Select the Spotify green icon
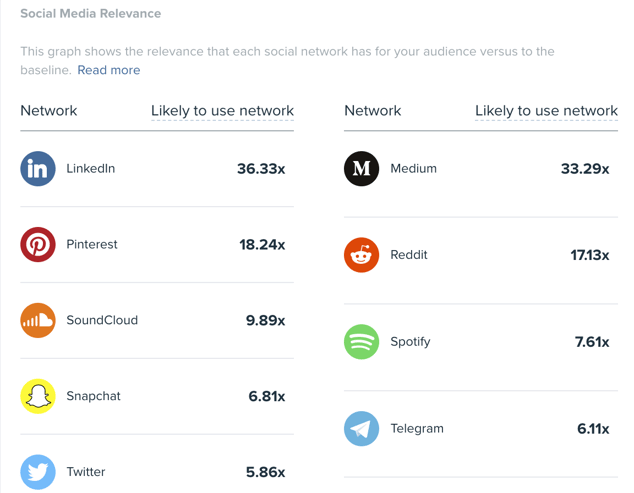The image size is (634, 493). 361,342
